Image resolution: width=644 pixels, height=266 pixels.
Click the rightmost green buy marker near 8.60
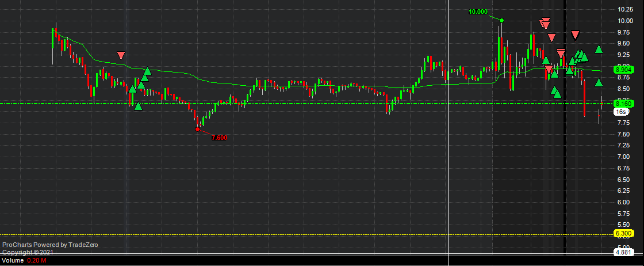click(x=599, y=83)
